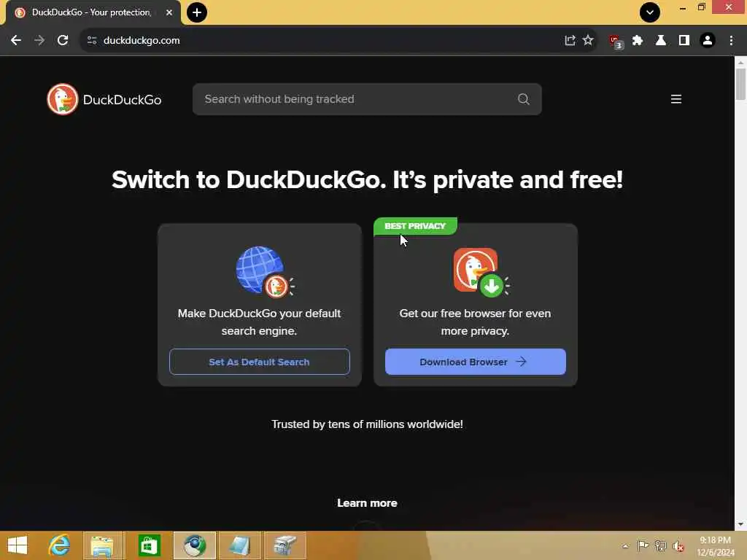Click the browser back arrow
This screenshot has width=747, height=560.
click(16, 41)
